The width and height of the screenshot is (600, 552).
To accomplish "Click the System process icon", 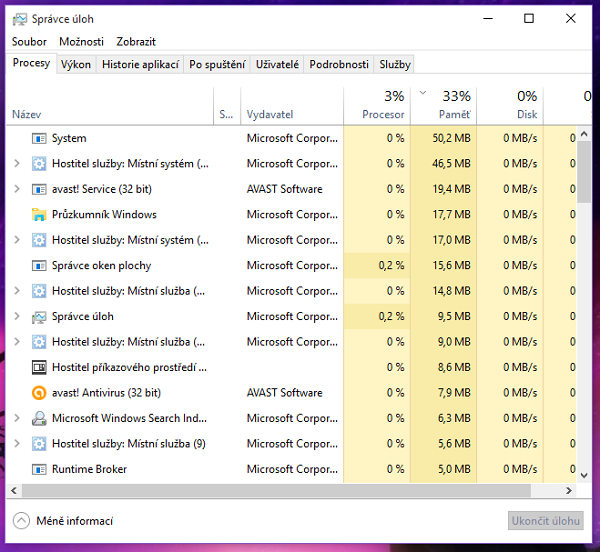I will pos(39,139).
